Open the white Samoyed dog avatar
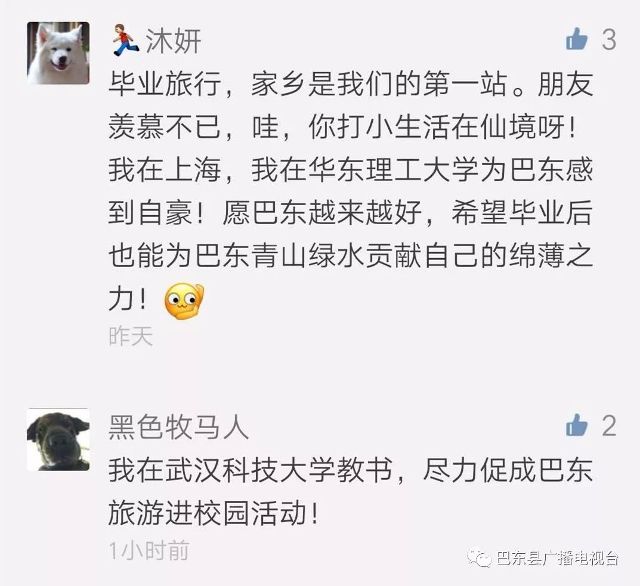Image resolution: width=640 pixels, height=586 pixels. (x=58, y=53)
